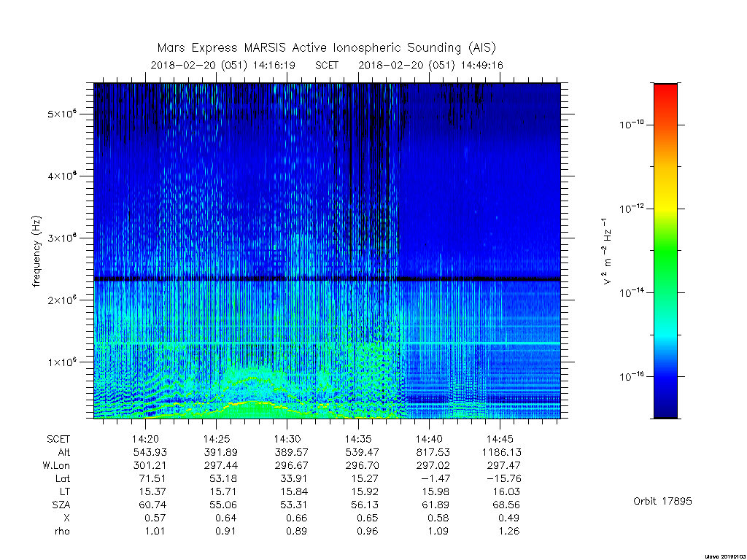Click the 'Orbit 17895' label

[x=662, y=501]
